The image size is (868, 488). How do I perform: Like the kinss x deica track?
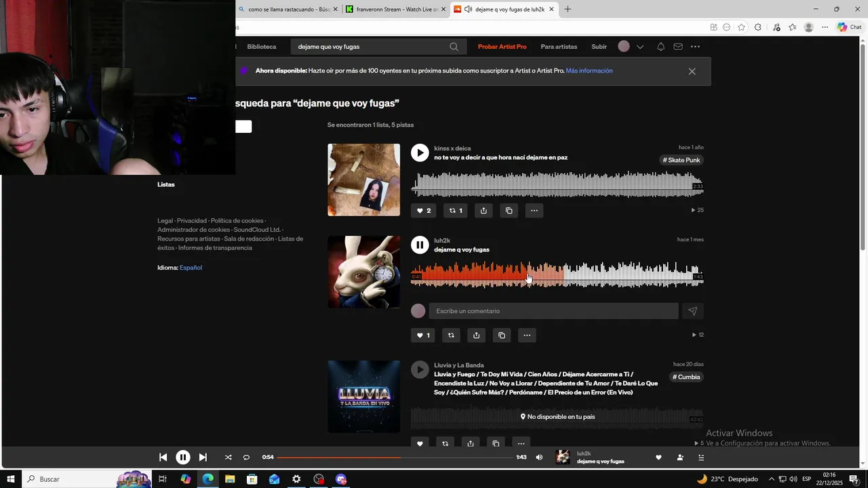point(424,211)
